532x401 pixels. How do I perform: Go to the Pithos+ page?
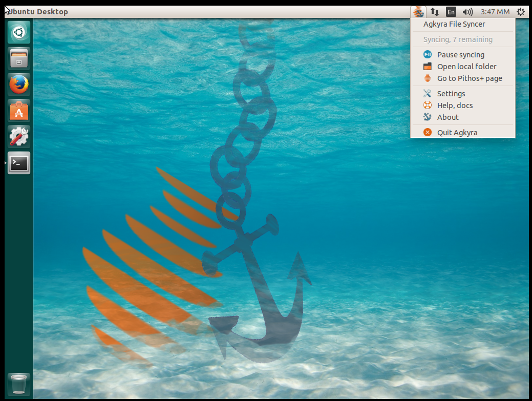(469, 78)
